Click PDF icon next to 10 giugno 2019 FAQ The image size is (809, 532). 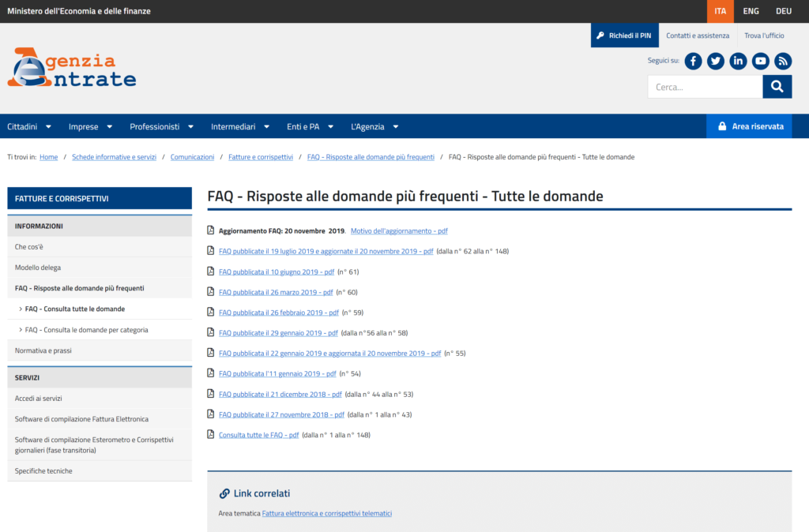[210, 272]
